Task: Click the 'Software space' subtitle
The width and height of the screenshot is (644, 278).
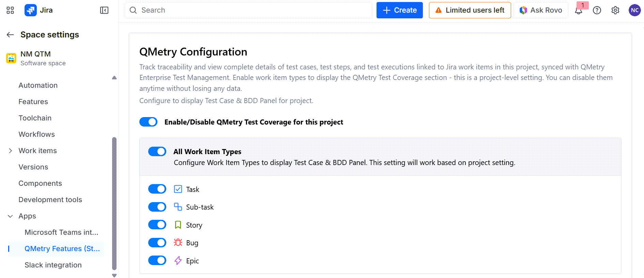Action: pos(43,63)
